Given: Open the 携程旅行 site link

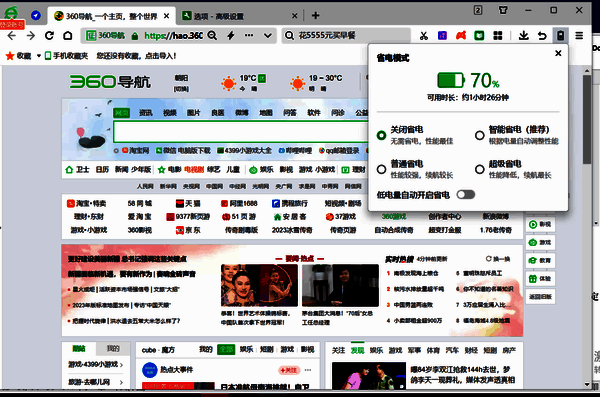Looking at the screenshot, I should [290, 203].
